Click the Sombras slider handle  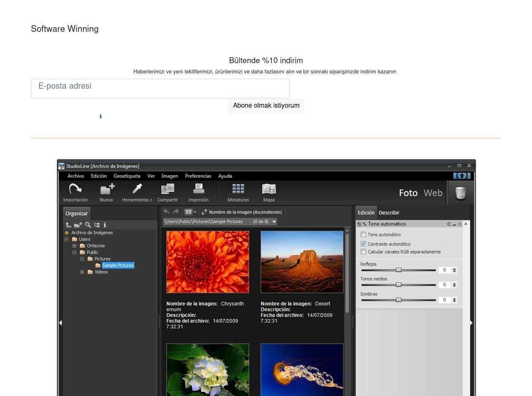[398, 300]
